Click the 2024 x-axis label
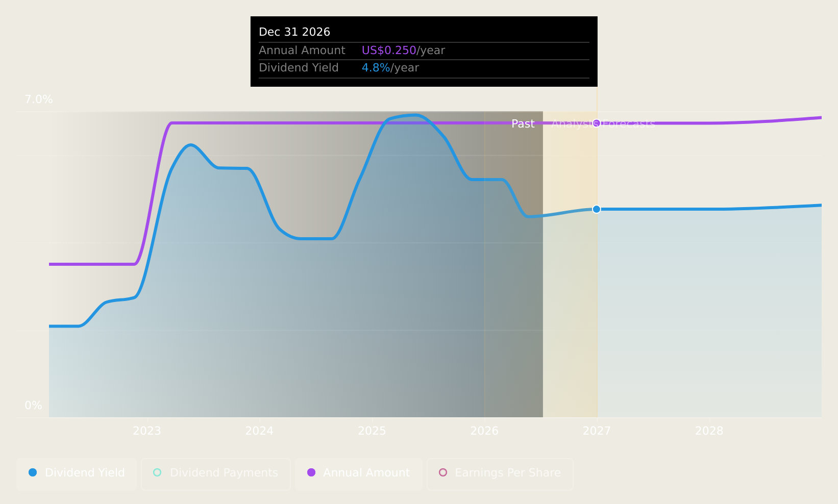Screen dimensions: 838x504 point(259,431)
